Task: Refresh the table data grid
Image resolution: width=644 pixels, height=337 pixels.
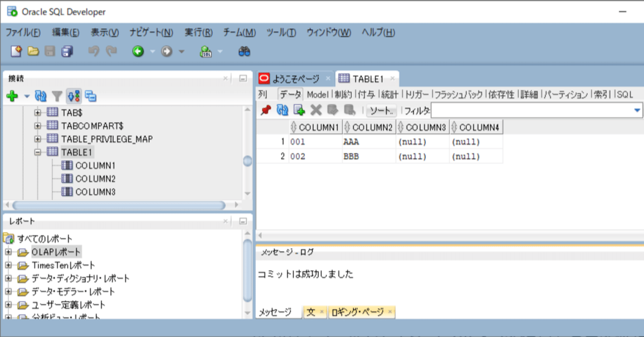Action: pos(282,111)
